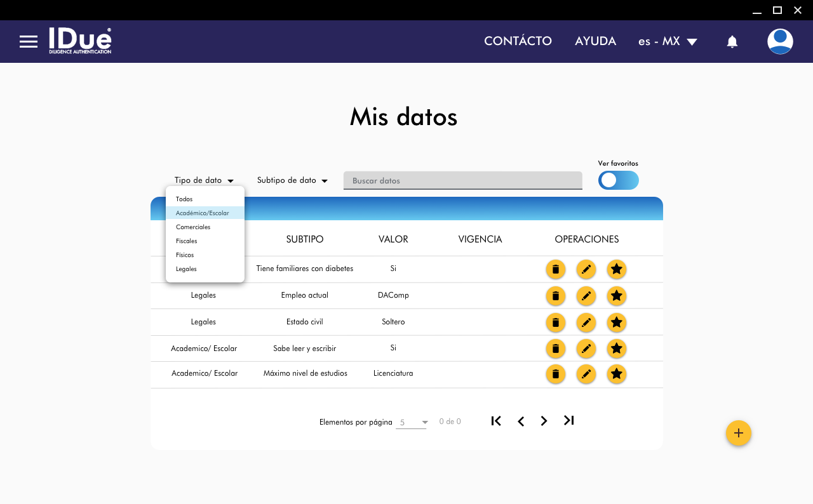This screenshot has height=504, width=813.
Task: Go to the next page arrow
Action: pos(544,421)
